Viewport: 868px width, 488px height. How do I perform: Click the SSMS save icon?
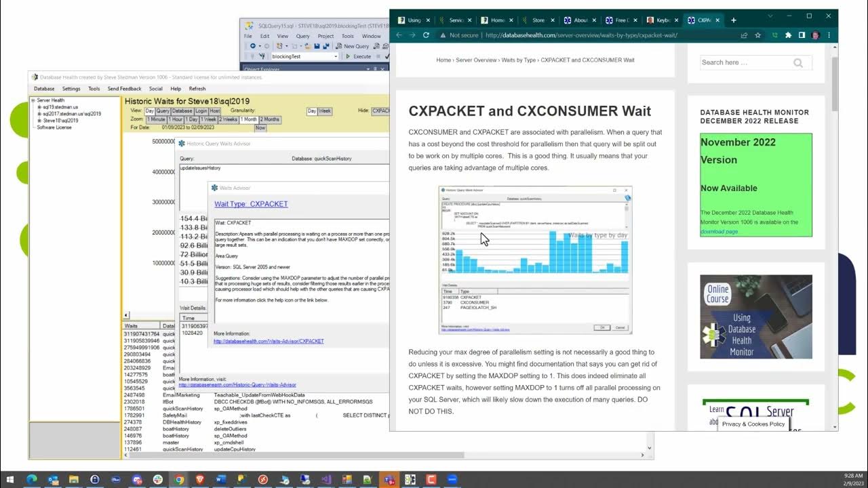point(317,46)
